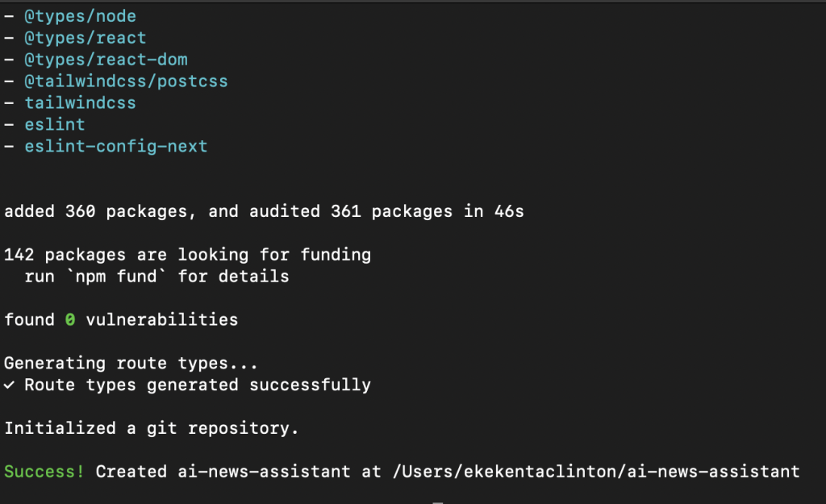Click the standalone tailwindcss package entry

coord(80,103)
